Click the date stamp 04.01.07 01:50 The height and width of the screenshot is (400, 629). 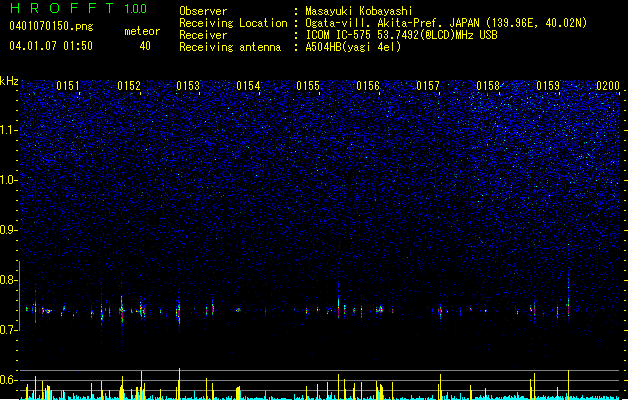coord(51,46)
